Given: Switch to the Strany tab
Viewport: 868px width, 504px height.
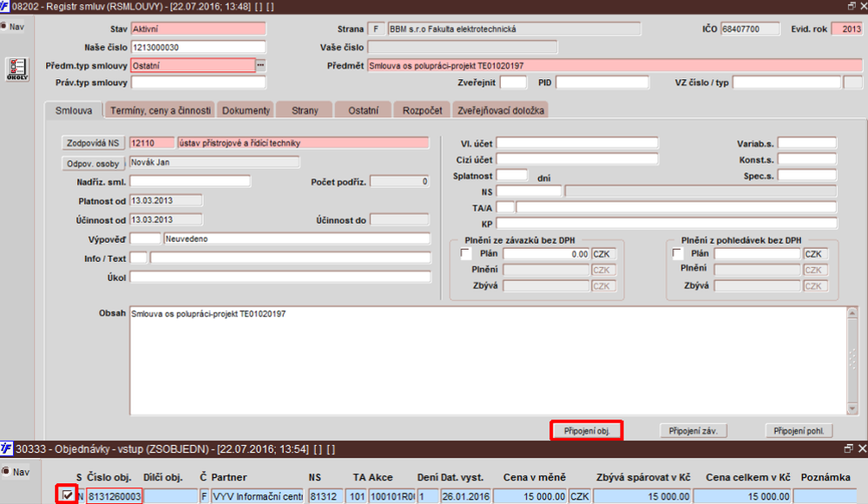Looking at the screenshot, I should pos(305,110).
